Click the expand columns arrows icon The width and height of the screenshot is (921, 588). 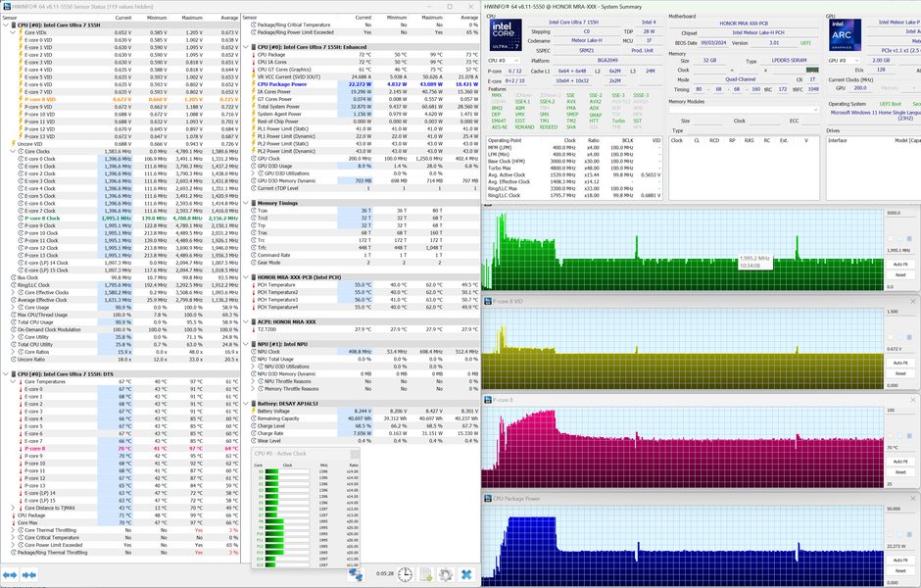click(10, 574)
